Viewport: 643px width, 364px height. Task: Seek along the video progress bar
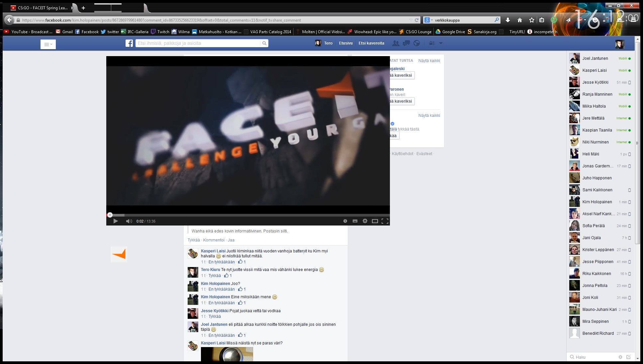(248, 215)
